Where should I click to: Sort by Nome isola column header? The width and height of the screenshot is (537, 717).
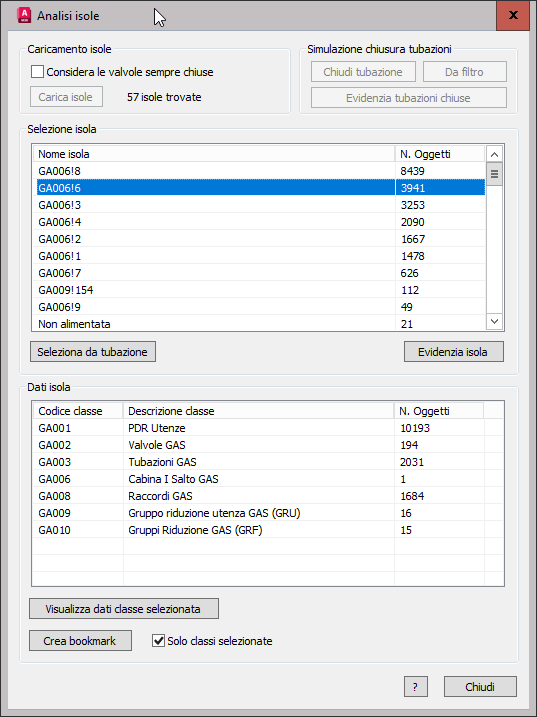coord(214,154)
